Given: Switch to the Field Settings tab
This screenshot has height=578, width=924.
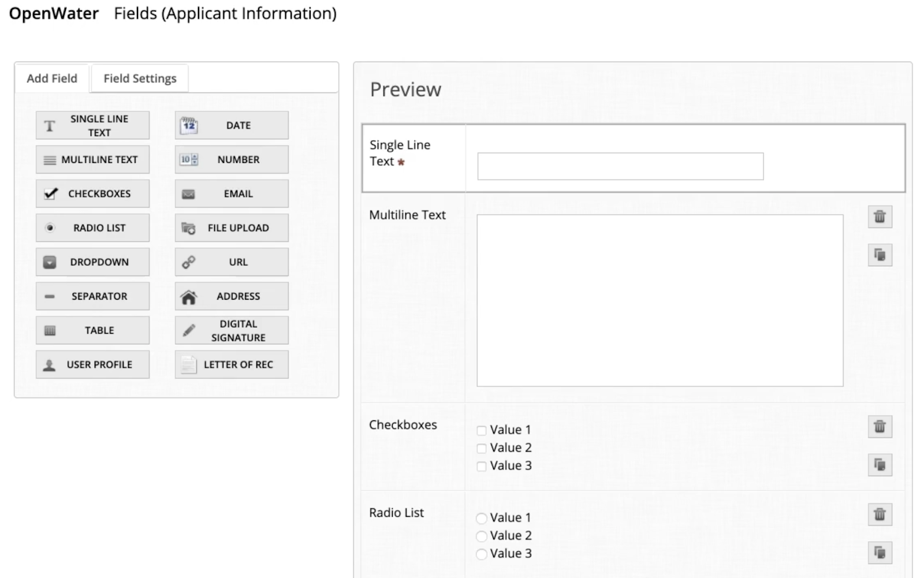Looking at the screenshot, I should tap(139, 78).
